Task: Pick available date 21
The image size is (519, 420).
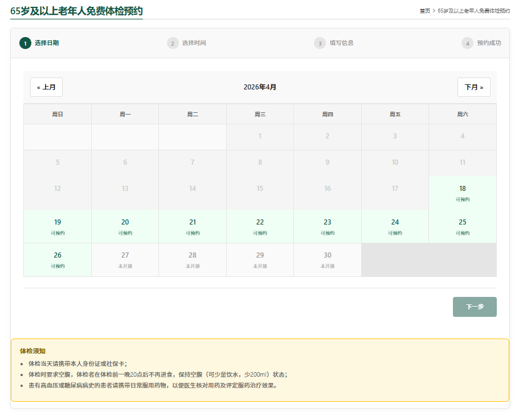Action: point(193,226)
